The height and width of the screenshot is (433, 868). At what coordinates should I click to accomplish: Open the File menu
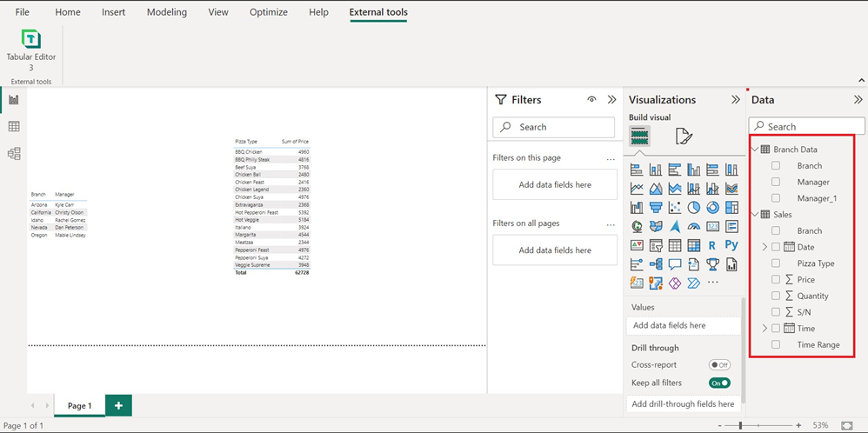coord(22,11)
